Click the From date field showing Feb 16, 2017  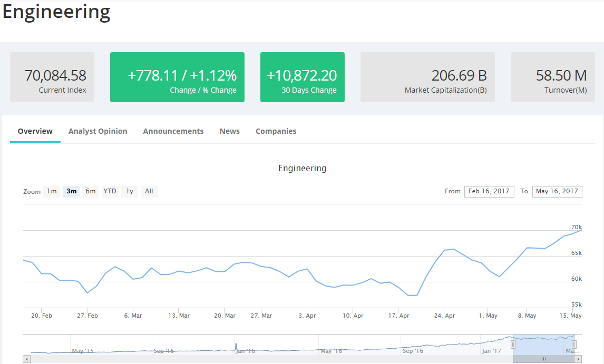point(489,191)
